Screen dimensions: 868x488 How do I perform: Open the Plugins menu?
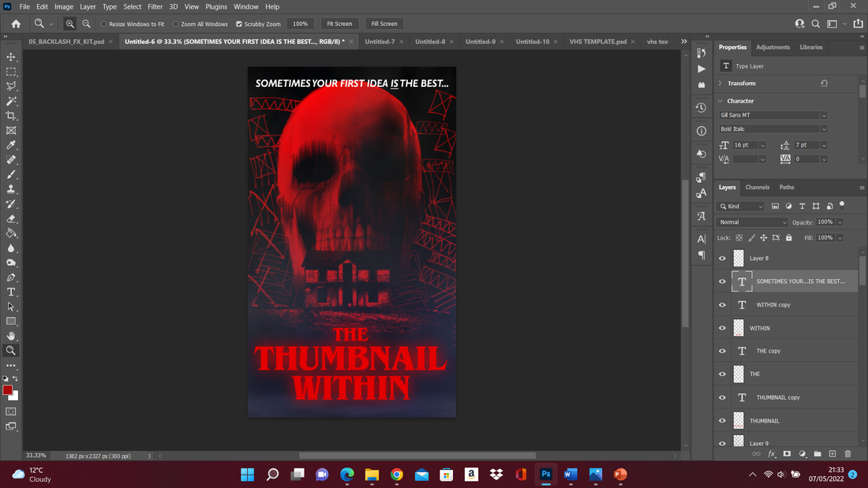pos(216,6)
